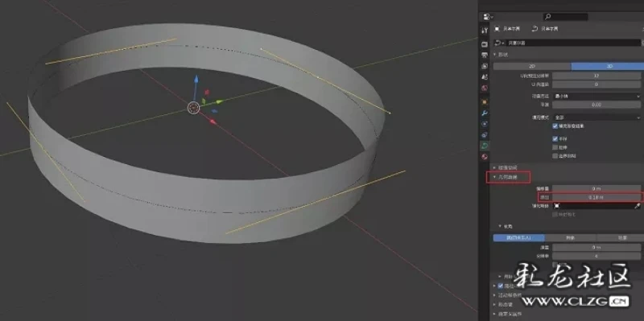Open the Output properties tab
The height and width of the screenshot is (321, 644).
485,55
